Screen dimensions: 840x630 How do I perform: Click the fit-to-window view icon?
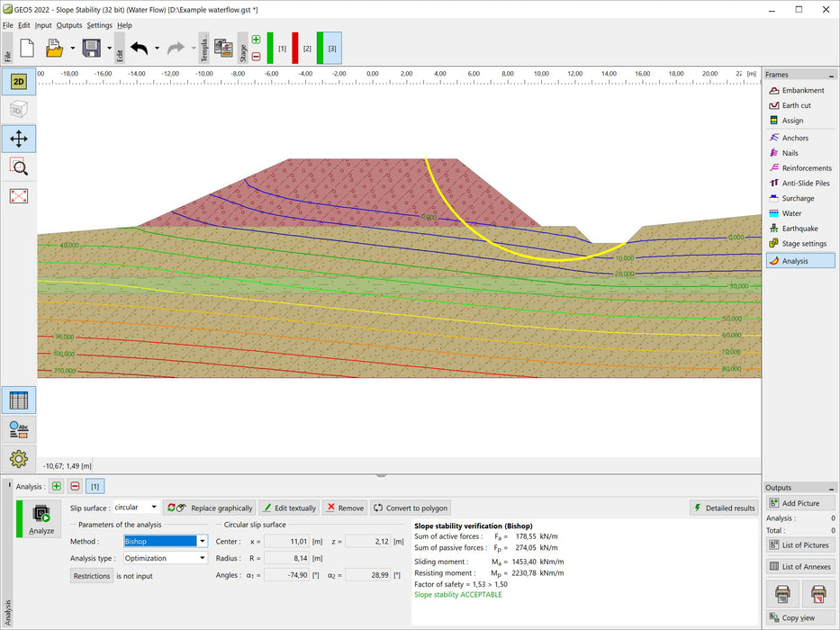18,195
